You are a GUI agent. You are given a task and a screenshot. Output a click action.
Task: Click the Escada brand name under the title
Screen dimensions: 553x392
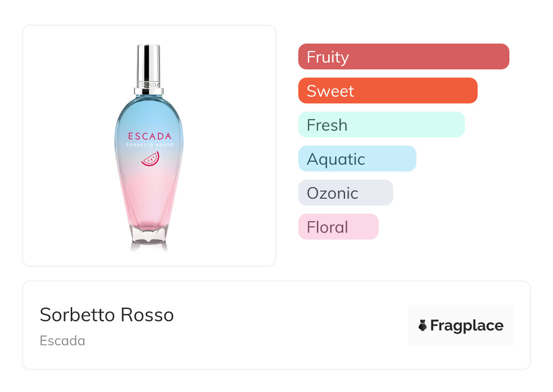coord(63,341)
